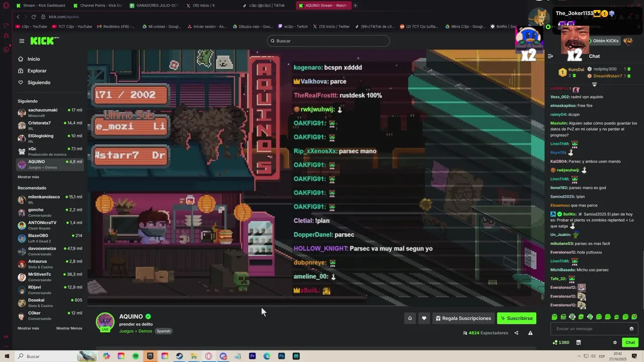Click the Spanish language tag

click(163, 331)
